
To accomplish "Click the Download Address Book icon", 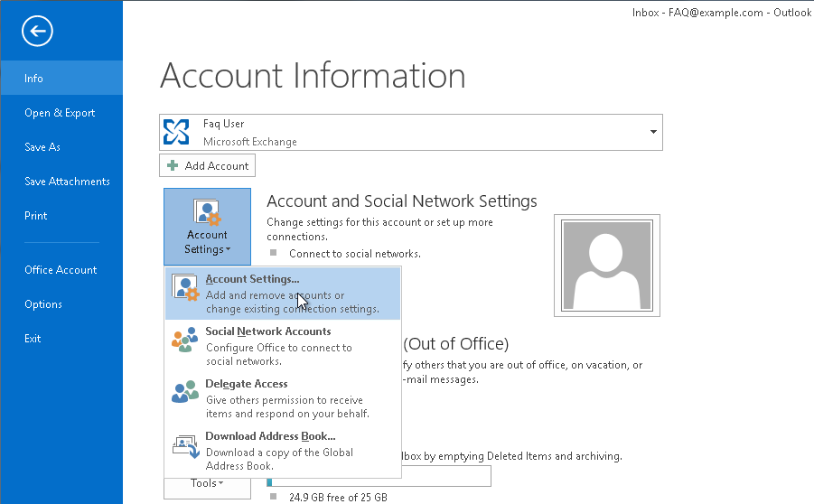I will point(186,446).
